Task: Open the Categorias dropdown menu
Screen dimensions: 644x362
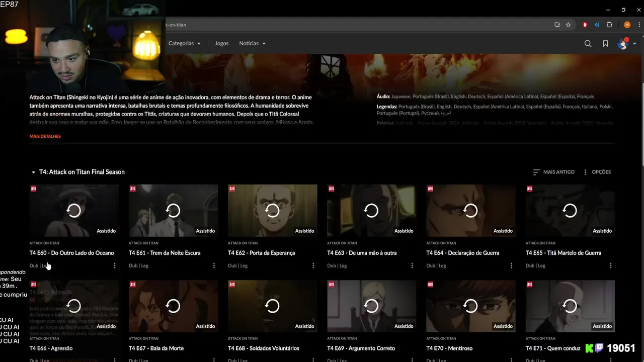Action: pos(184,43)
